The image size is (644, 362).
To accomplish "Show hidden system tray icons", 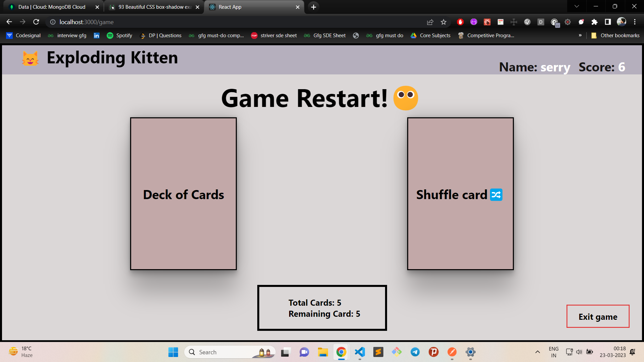I will coord(537,352).
